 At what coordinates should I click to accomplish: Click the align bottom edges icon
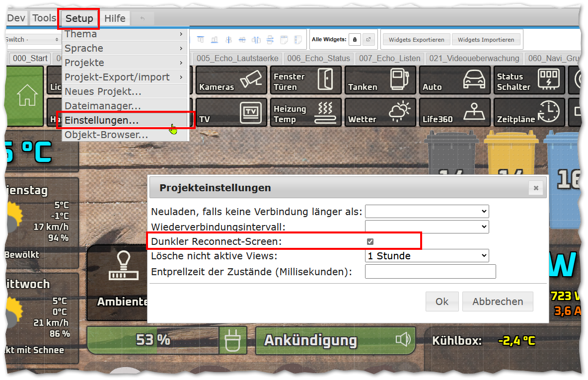pyautogui.click(x=215, y=39)
